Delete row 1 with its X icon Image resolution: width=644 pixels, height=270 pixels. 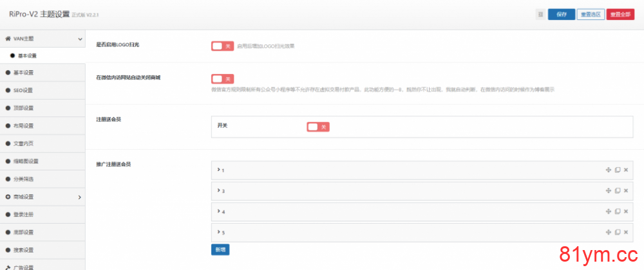626,170
